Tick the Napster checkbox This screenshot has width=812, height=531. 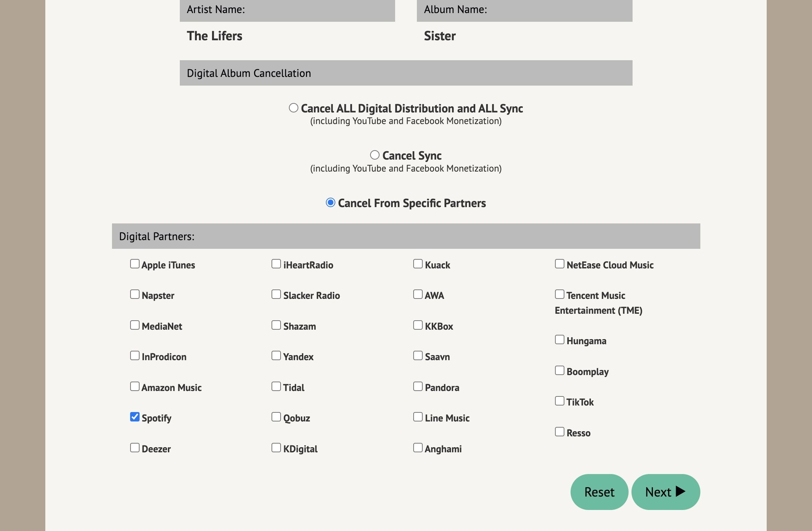point(135,294)
